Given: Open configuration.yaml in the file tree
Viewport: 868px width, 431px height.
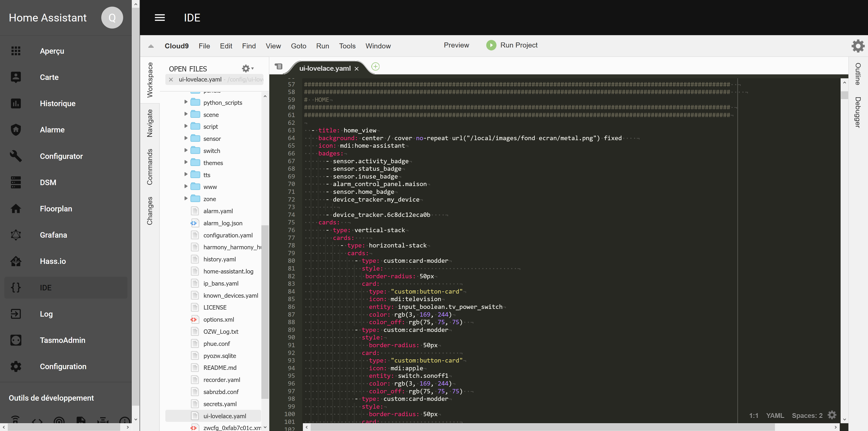Looking at the screenshot, I should 228,235.
